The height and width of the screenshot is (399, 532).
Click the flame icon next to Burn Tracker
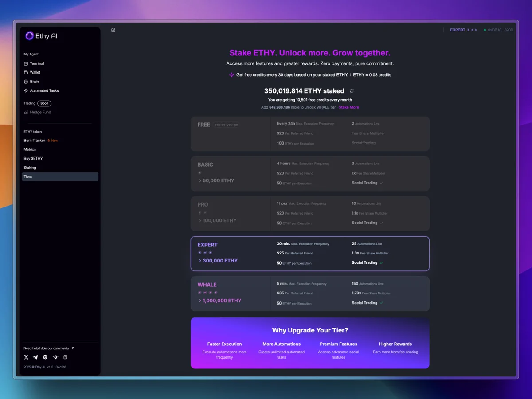pyautogui.click(x=49, y=141)
